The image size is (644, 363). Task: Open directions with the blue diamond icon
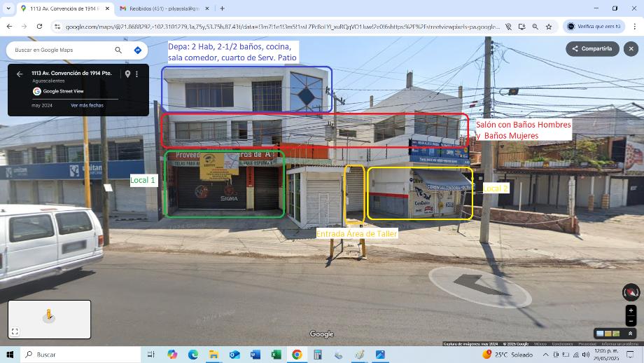pyautogui.click(x=138, y=50)
